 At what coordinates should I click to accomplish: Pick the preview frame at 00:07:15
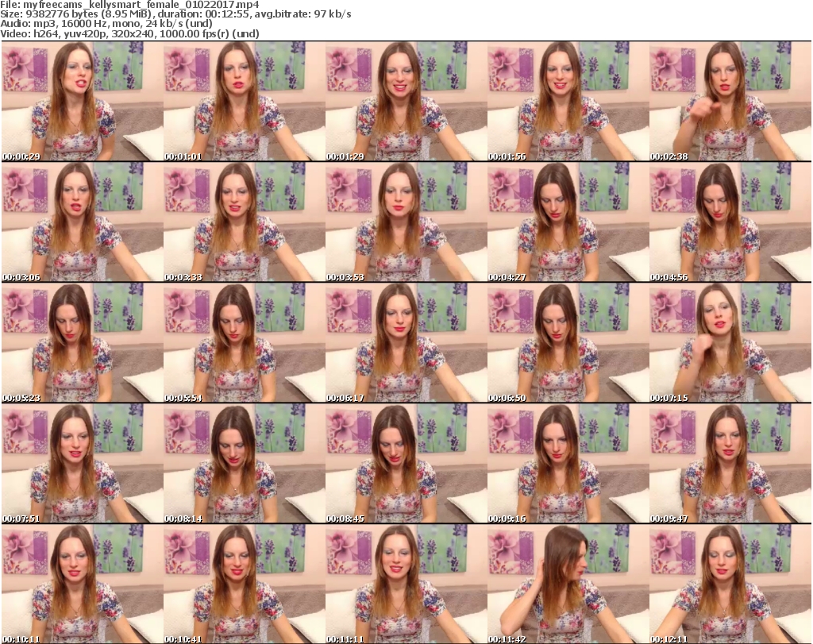730,343
